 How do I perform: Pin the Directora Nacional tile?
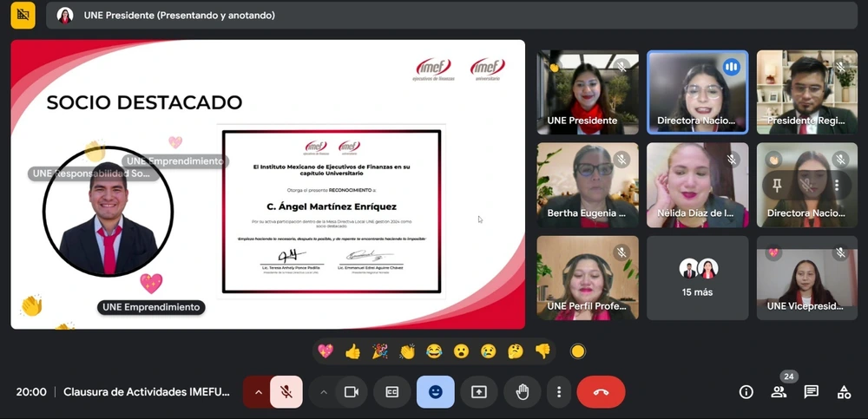(x=779, y=185)
